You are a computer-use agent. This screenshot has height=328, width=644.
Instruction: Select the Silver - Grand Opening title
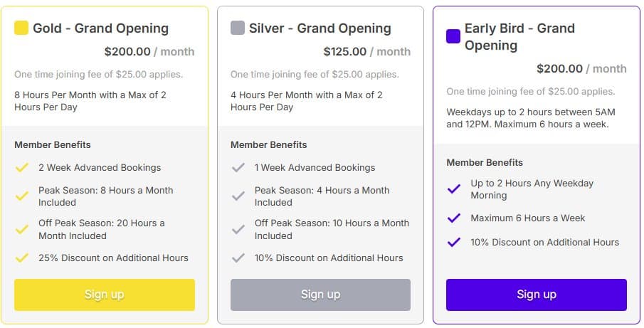pyautogui.click(x=320, y=28)
